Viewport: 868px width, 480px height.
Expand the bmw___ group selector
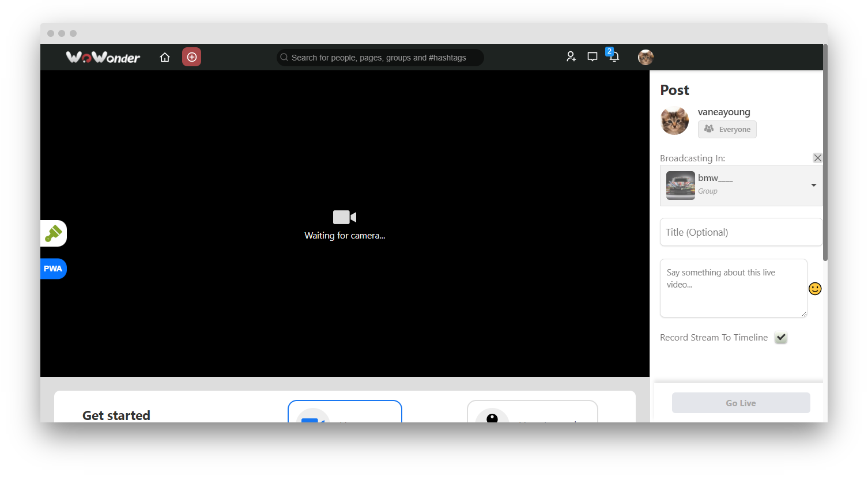(741, 185)
